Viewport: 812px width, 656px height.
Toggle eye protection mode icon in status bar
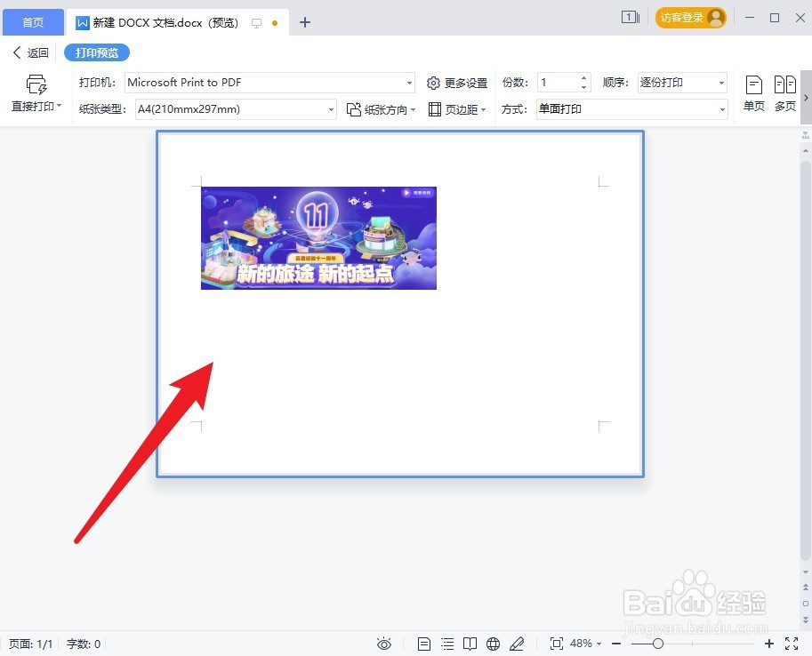383,644
